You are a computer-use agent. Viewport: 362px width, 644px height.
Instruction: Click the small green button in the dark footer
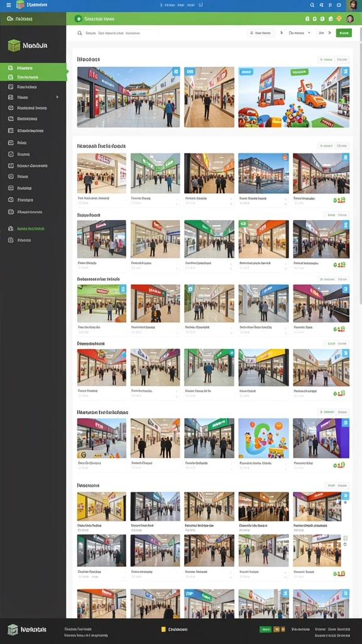click(x=265, y=629)
